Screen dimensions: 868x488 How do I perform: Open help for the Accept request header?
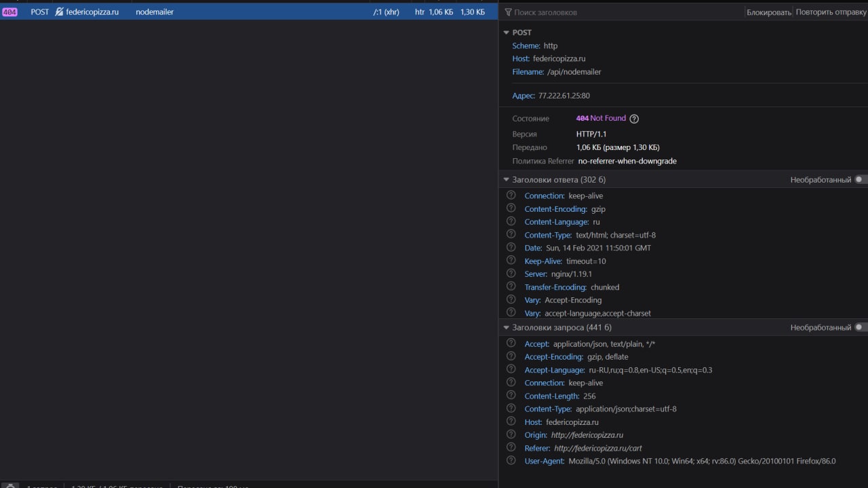(x=511, y=343)
